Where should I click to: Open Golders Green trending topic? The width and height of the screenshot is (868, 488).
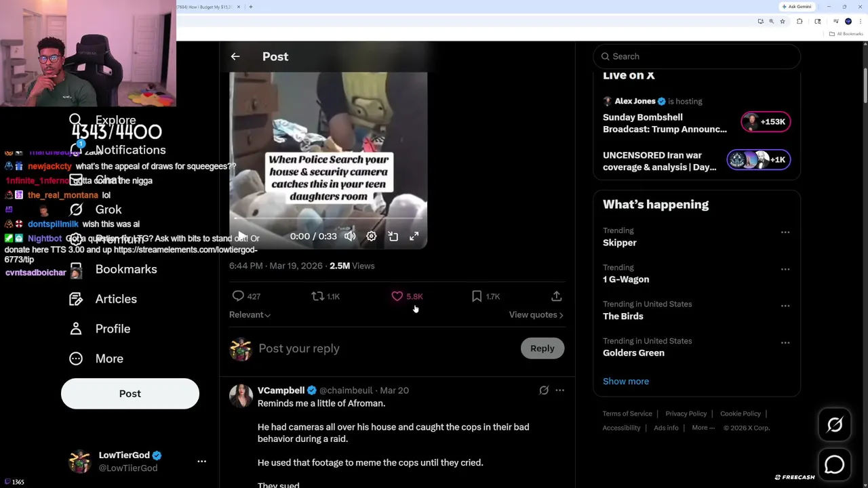point(633,352)
